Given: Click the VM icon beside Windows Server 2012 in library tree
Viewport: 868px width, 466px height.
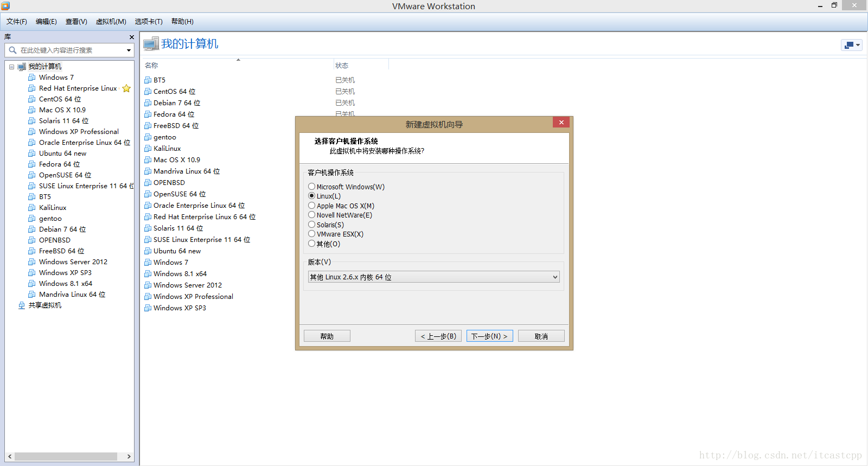Looking at the screenshot, I should coord(32,262).
